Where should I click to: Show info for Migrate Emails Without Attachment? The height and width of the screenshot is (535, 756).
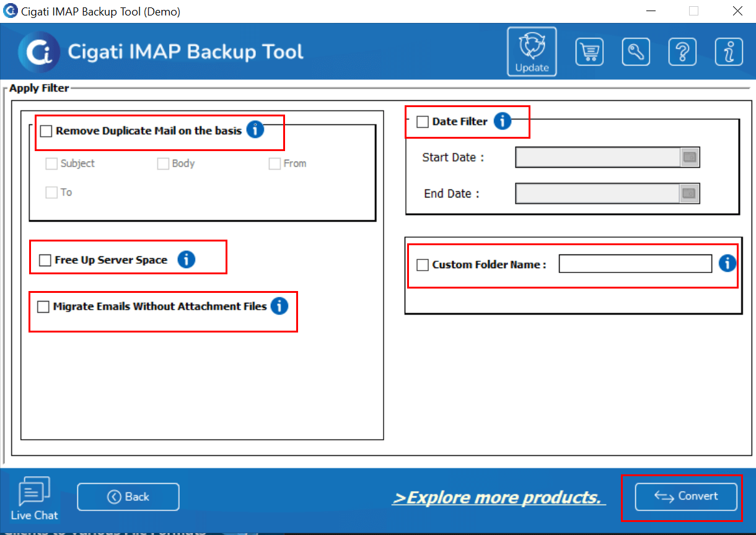click(x=279, y=305)
